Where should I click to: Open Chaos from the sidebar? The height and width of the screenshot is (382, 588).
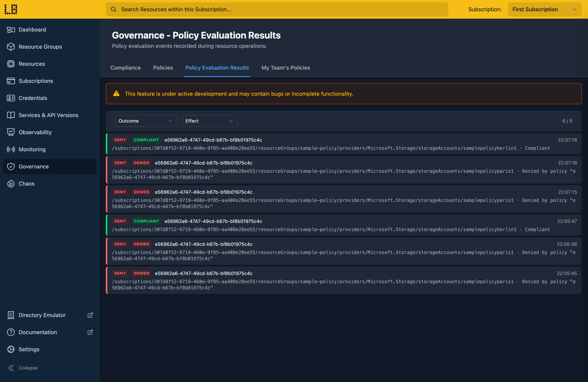click(50, 184)
